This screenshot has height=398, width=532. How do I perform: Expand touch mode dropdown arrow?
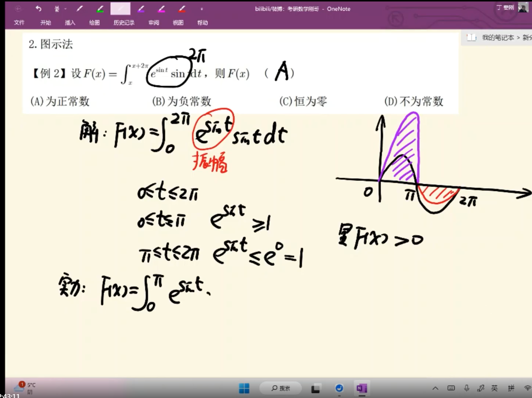click(65, 9)
